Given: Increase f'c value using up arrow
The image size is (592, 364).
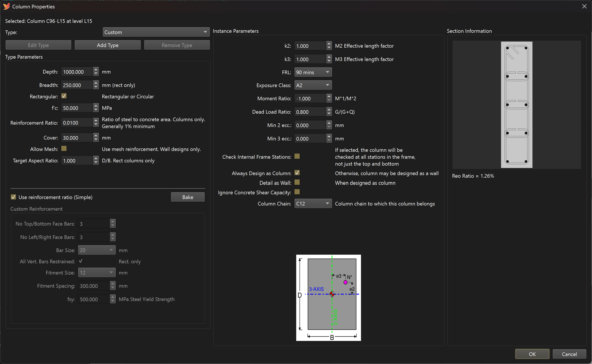Looking at the screenshot, I should click(x=96, y=106).
